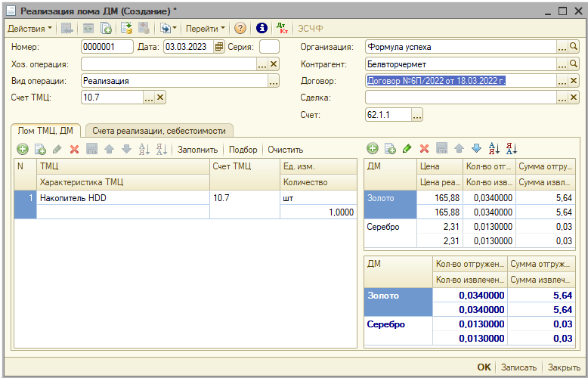The height and width of the screenshot is (378, 588).
Task: Switch to Счета реализации, себестоимости tab
Action: pyautogui.click(x=159, y=130)
